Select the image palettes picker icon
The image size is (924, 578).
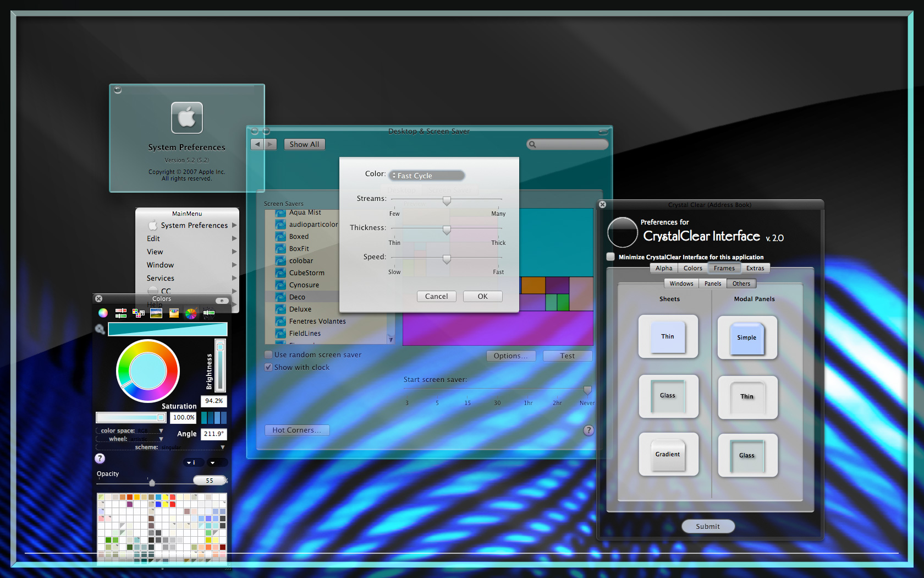click(x=156, y=313)
